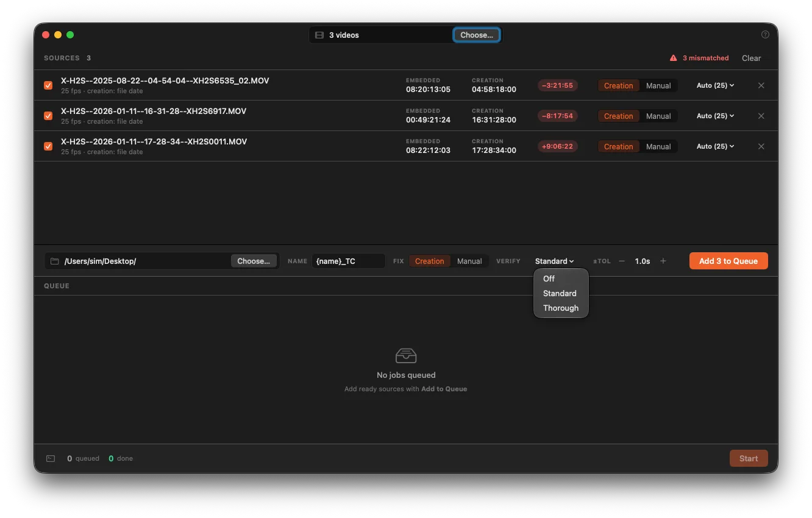Click Choose button next to 3 videos
This screenshot has width=812, height=518.
[477, 35]
